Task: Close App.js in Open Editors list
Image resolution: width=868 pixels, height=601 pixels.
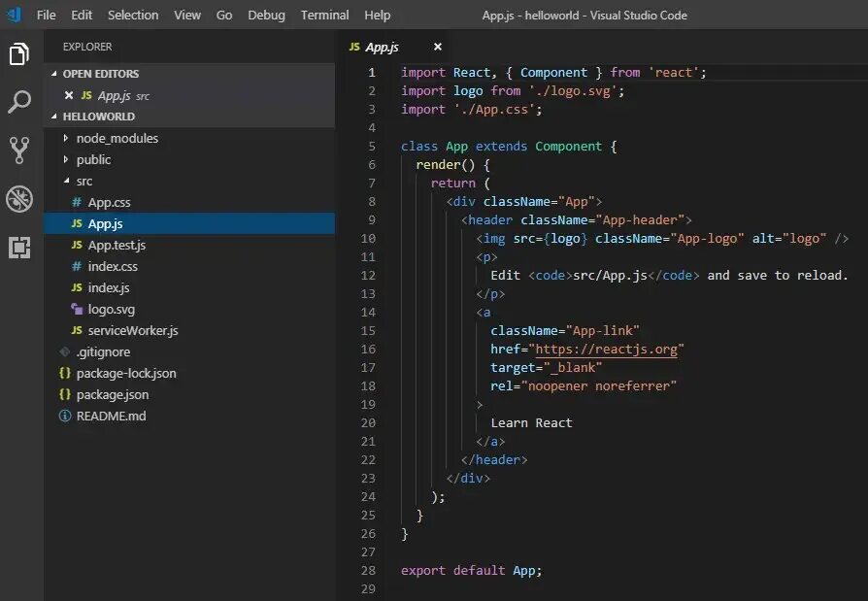Action: click(69, 95)
